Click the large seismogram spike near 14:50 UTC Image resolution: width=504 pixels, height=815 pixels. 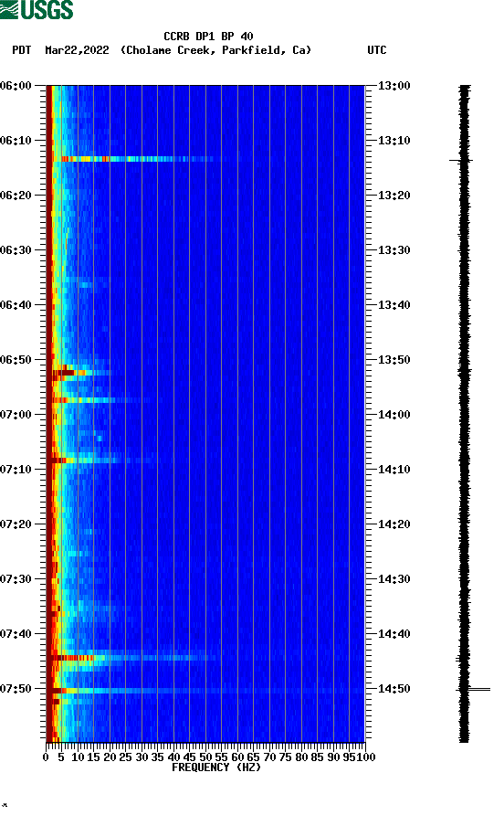coord(473,690)
